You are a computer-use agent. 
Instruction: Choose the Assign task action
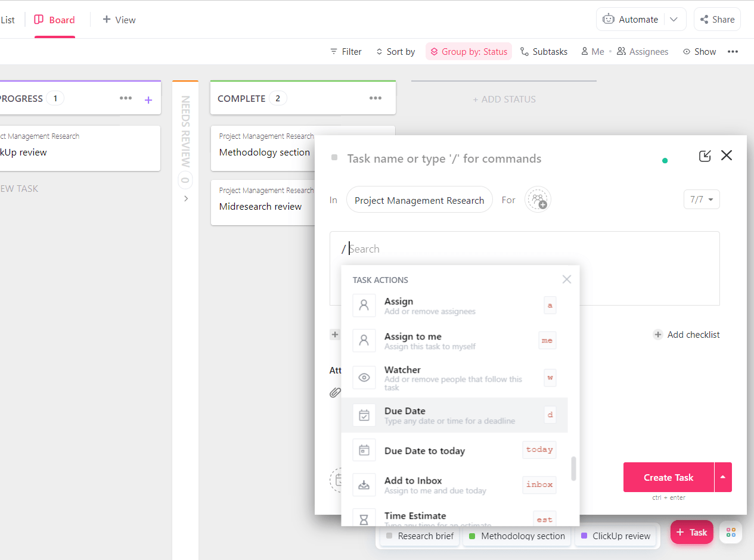[x=454, y=306]
